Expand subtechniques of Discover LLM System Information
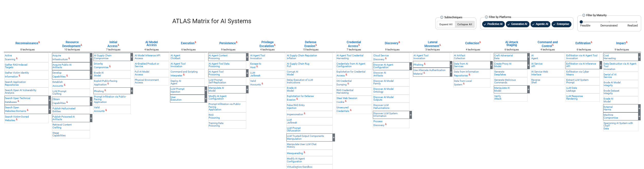Image resolution: width=644 pixels, height=169 pixels. (x=411, y=115)
